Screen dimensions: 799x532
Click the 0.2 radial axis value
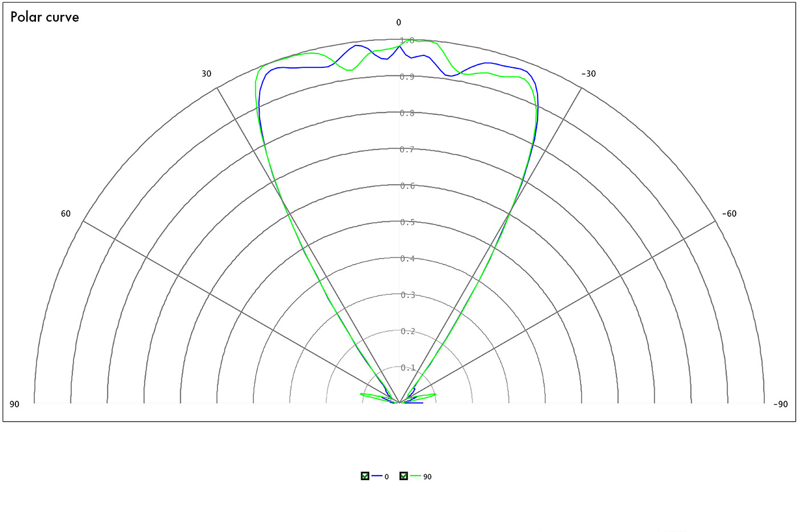coord(407,331)
